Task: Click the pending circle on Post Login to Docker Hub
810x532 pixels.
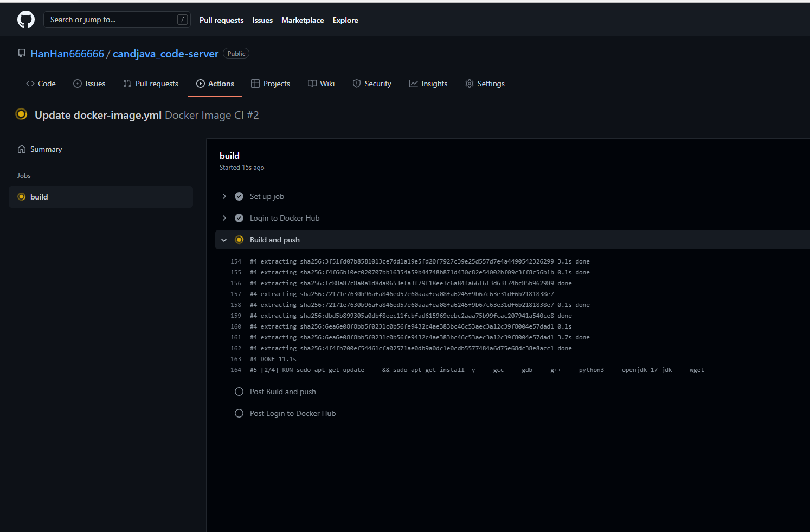Action: tap(239, 413)
